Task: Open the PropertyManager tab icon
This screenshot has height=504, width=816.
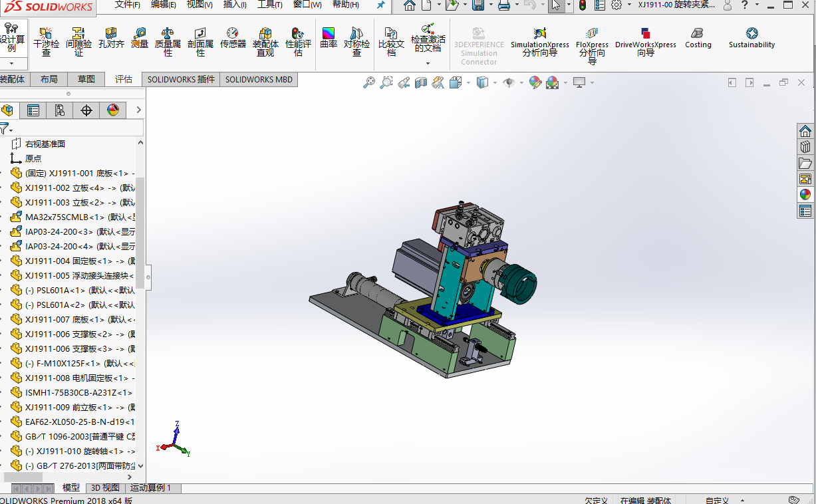Action: tap(33, 110)
